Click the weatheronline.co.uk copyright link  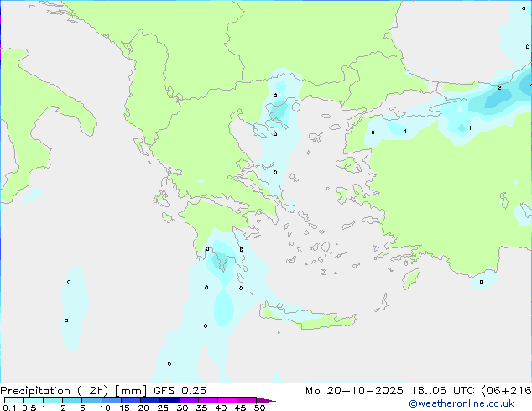pyautogui.click(x=462, y=404)
